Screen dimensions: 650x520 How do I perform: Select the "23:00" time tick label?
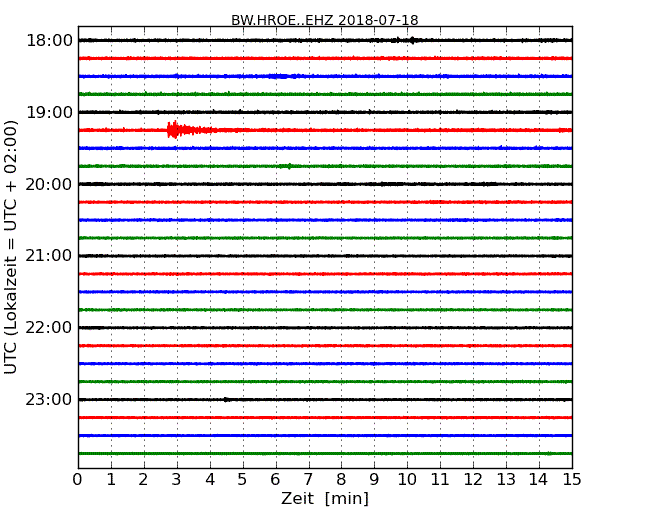pos(49,399)
